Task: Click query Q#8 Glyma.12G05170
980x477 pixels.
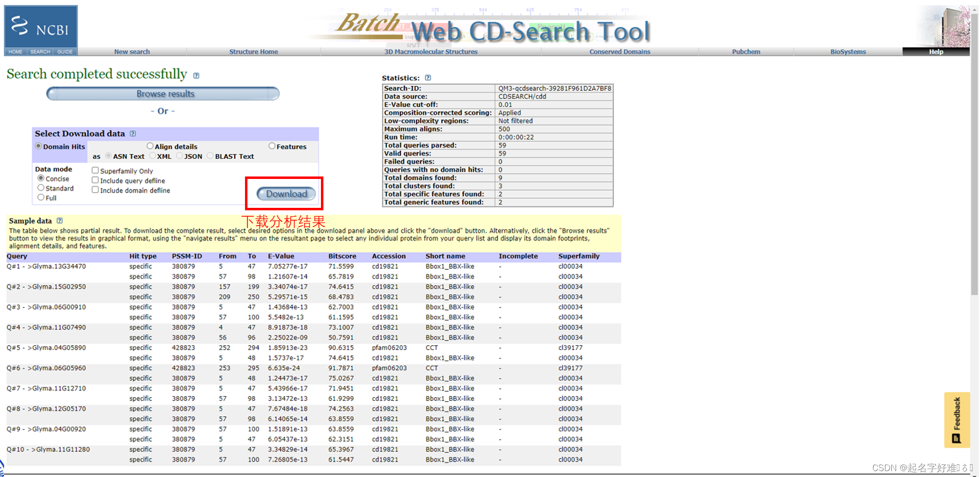Action: point(46,408)
